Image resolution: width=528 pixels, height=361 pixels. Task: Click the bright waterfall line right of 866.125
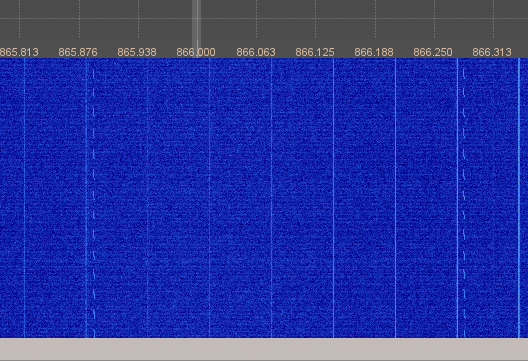[333, 198]
